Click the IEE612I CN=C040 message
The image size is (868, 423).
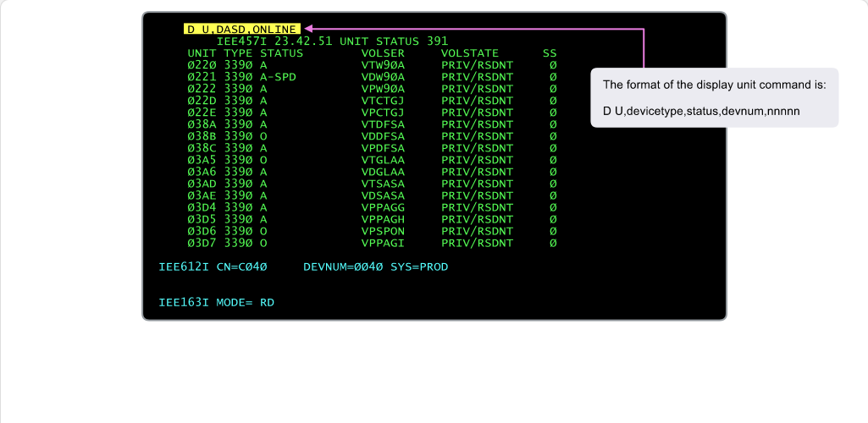[x=213, y=267]
